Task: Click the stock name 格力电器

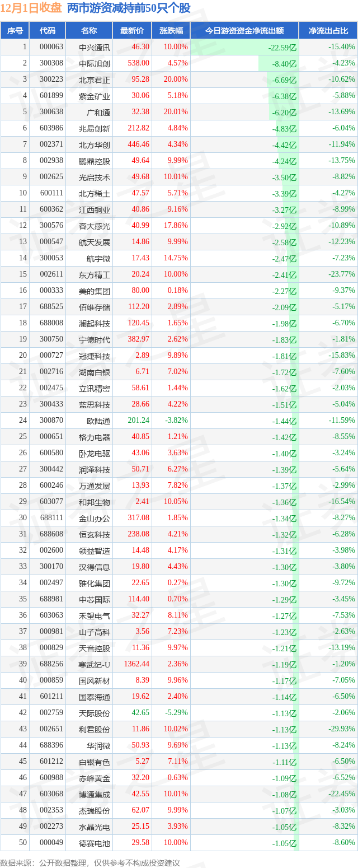Action: coord(95,437)
